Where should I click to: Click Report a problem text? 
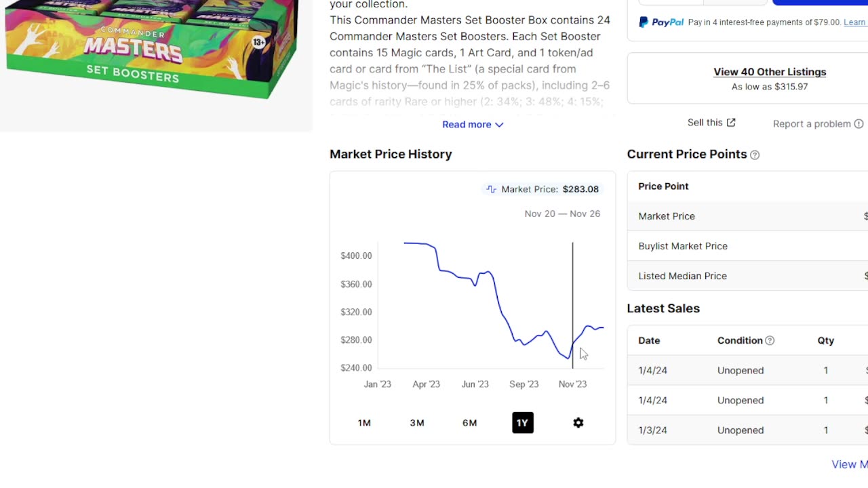click(811, 124)
